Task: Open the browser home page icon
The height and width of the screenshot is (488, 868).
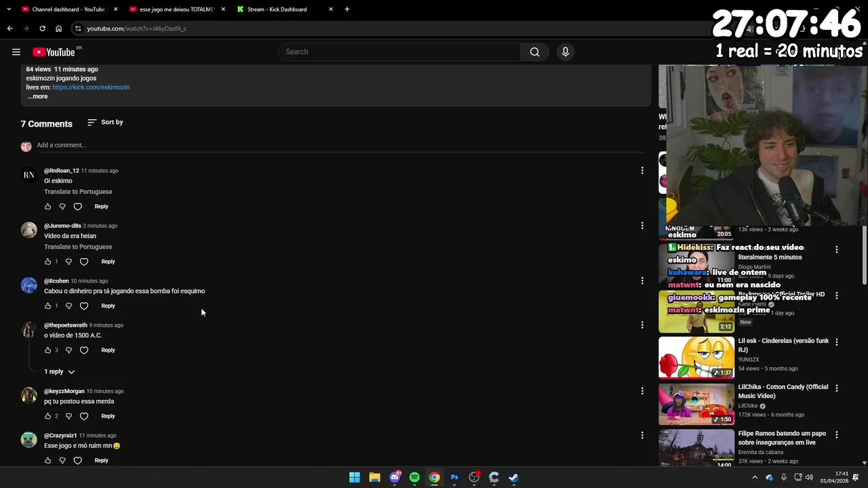Action: tap(58, 28)
